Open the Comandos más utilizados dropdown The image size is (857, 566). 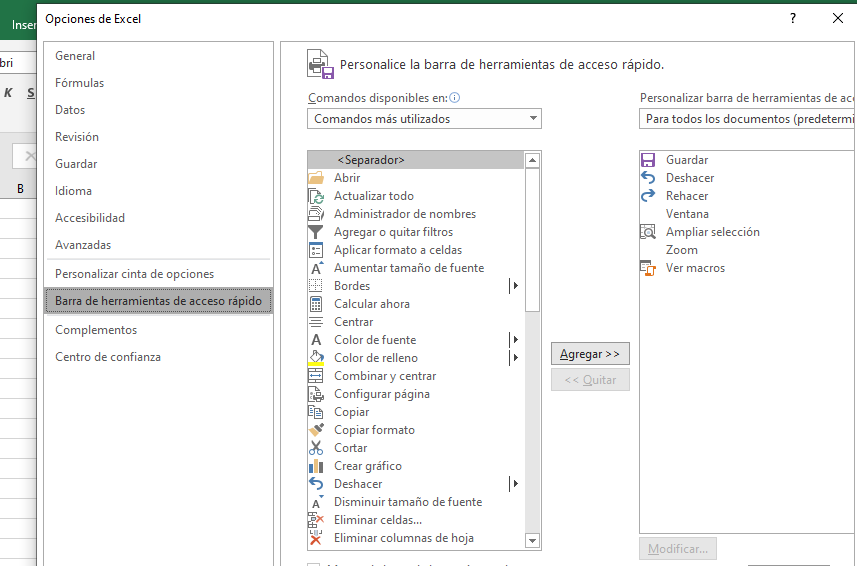pos(424,119)
